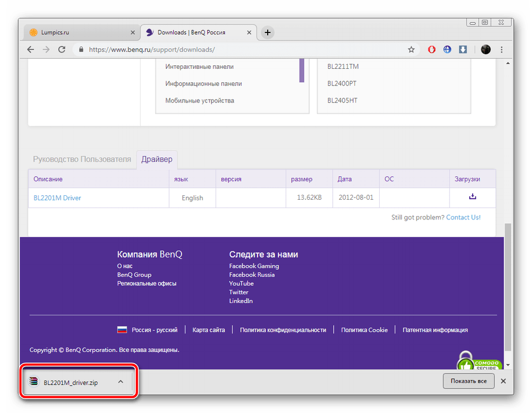Expand options chevron for BL2201M_driver.zip
Viewport: 532px width, 413px height.
coord(120,382)
